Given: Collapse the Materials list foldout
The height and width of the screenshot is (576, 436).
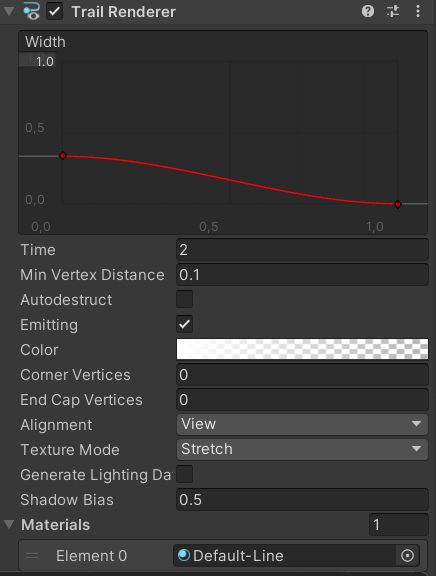Looking at the screenshot, I should [9, 524].
